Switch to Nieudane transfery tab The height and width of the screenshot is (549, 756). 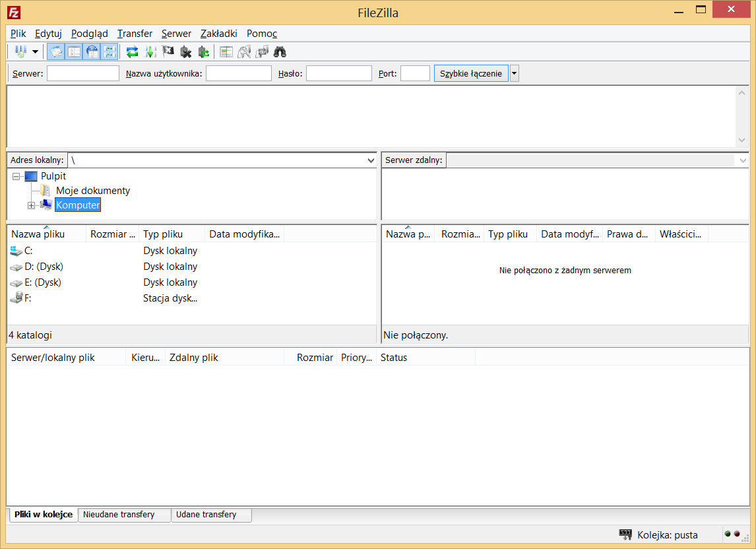[x=125, y=515]
